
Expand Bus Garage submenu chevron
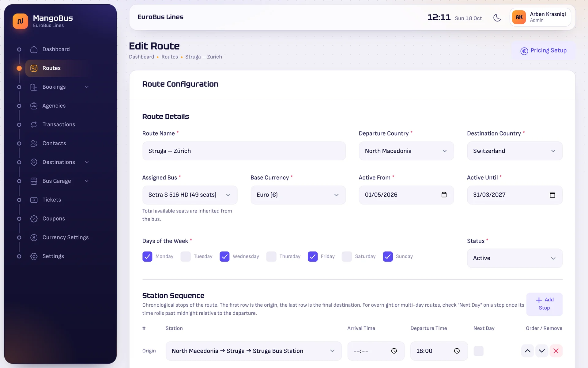[87, 181]
